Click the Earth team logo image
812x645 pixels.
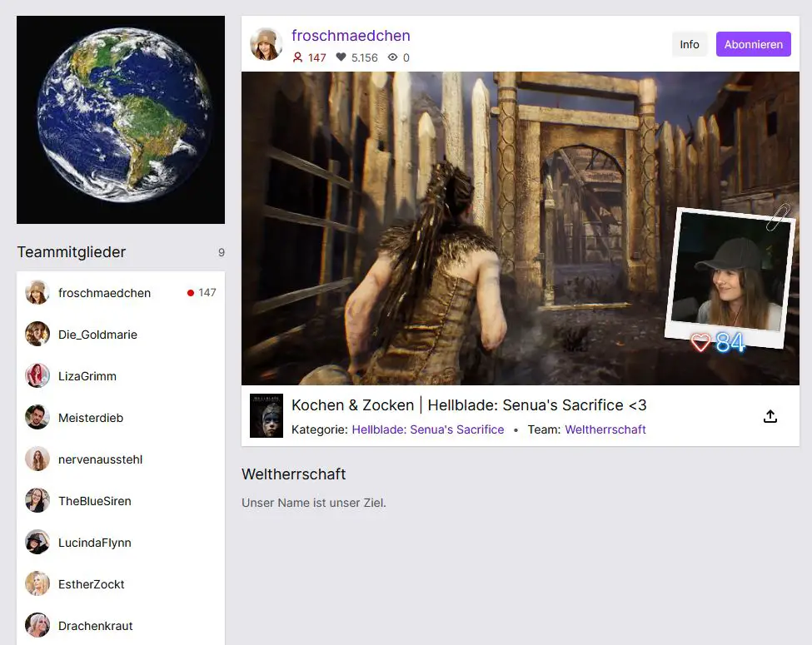[x=121, y=120]
